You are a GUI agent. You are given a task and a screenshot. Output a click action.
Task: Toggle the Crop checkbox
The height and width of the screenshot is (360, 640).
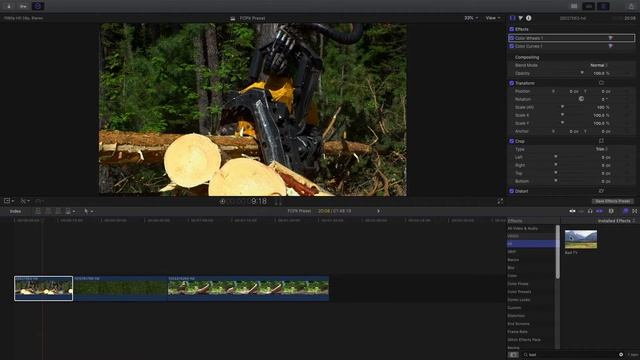(511, 141)
